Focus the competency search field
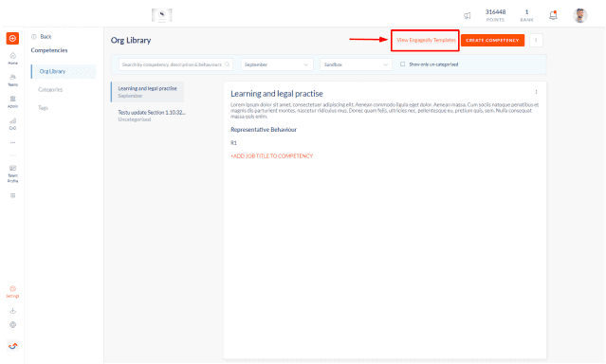Image resolution: width=606 pixels, height=364 pixels. tap(175, 64)
